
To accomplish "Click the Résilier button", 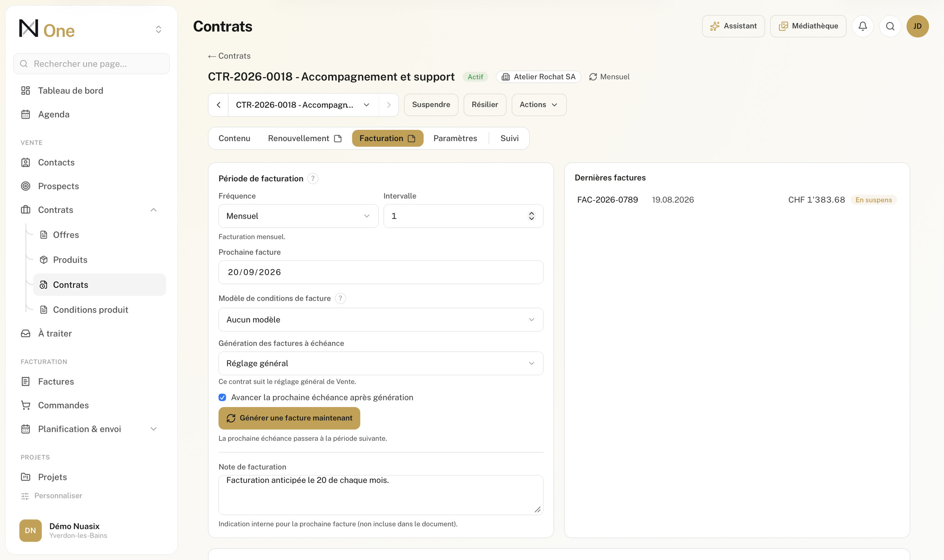I will coord(485,105).
